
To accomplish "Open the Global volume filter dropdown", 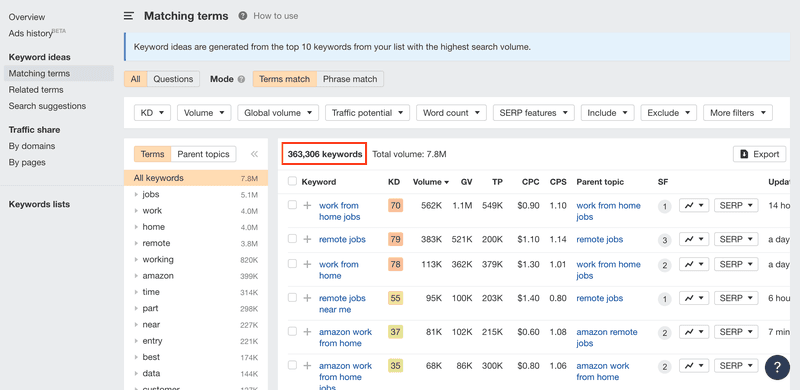I will (278, 113).
